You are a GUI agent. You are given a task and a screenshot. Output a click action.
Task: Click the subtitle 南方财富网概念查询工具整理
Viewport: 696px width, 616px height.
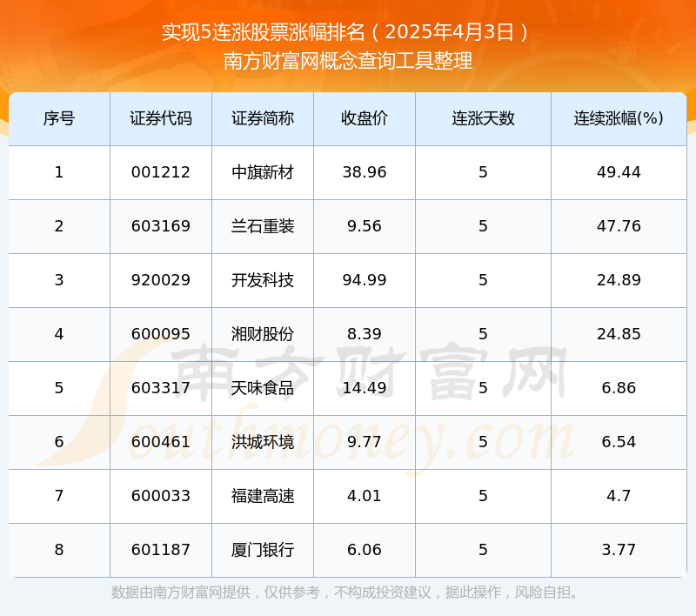[348, 61]
